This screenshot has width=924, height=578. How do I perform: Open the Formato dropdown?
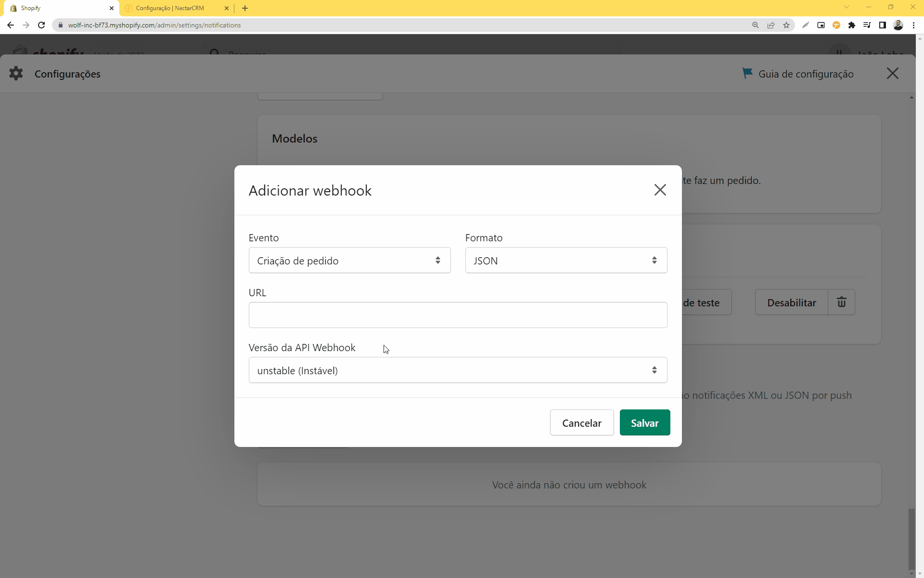pyautogui.click(x=566, y=261)
